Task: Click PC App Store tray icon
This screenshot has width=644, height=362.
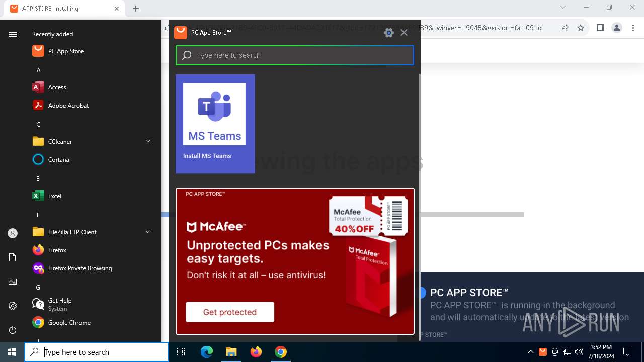Action: (543, 352)
